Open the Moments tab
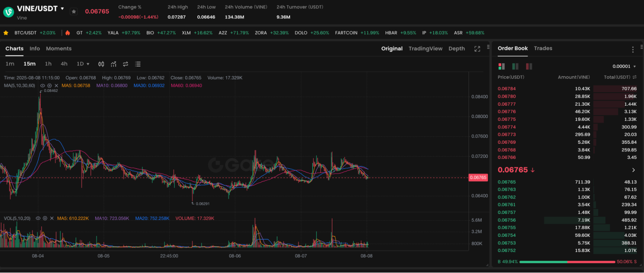Image resolution: width=644 pixels, height=273 pixels. pos(59,49)
